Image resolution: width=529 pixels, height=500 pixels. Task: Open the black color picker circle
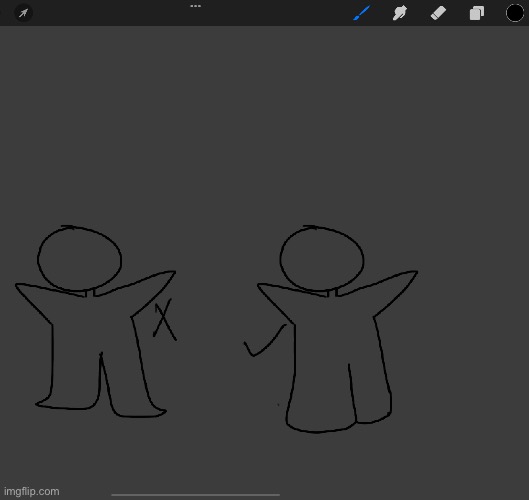pyautogui.click(x=515, y=13)
